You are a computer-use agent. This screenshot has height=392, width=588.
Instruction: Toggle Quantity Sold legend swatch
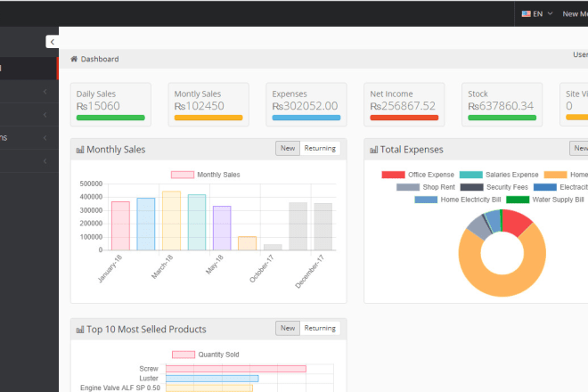pos(184,355)
